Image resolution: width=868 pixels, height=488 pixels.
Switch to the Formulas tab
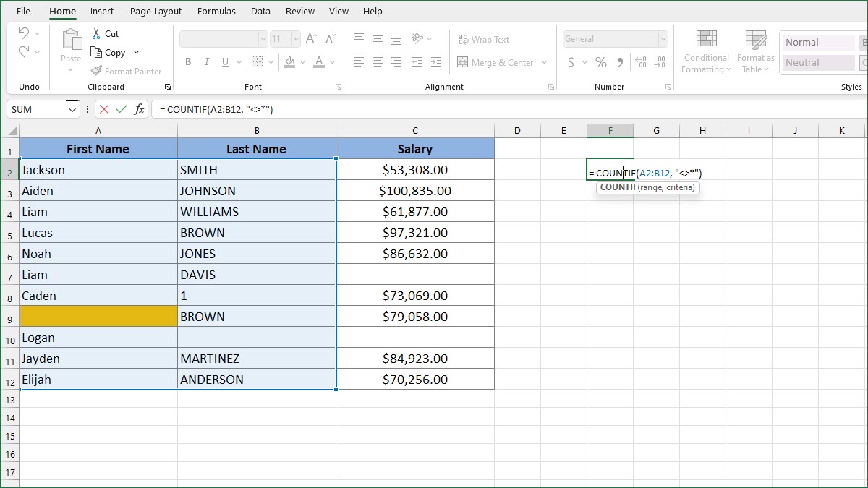pyautogui.click(x=216, y=11)
